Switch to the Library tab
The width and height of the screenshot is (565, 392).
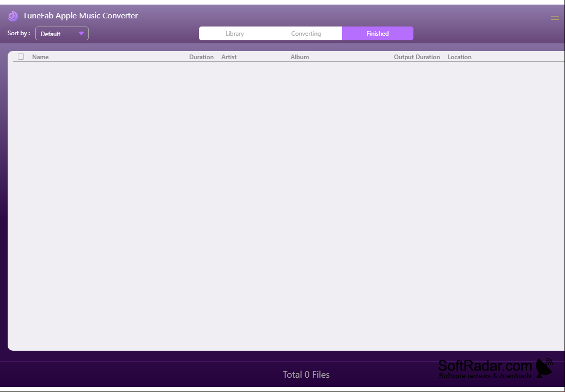click(x=235, y=34)
